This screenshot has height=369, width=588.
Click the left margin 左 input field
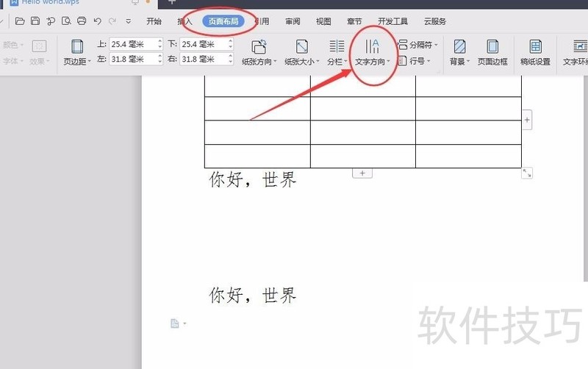(x=133, y=59)
